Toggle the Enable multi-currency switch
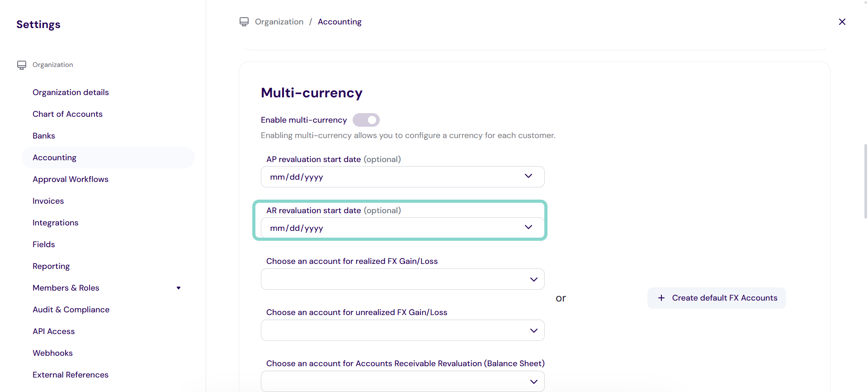868x392 pixels. pos(366,120)
